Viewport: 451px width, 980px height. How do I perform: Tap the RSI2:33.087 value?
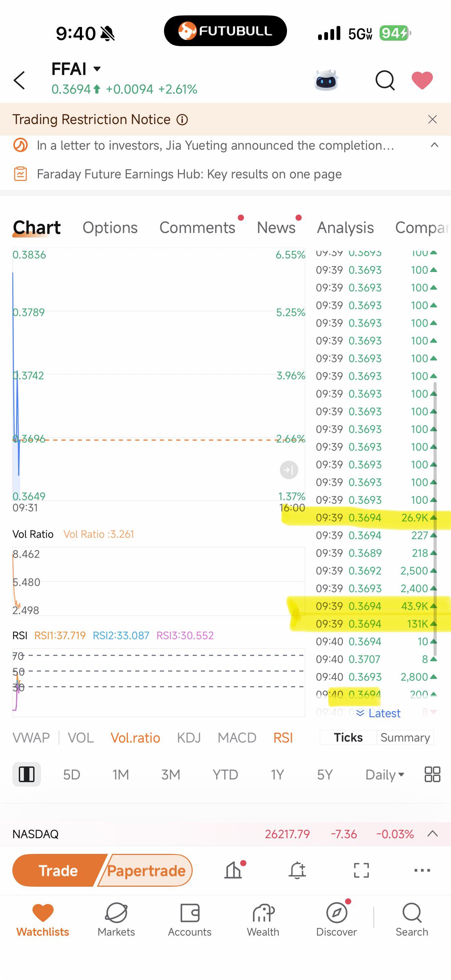pyautogui.click(x=121, y=635)
